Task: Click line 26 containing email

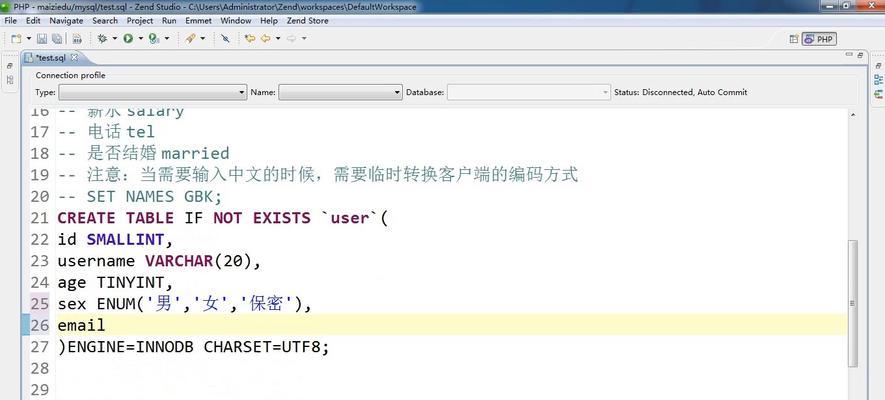Action: (x=452, y=325)
